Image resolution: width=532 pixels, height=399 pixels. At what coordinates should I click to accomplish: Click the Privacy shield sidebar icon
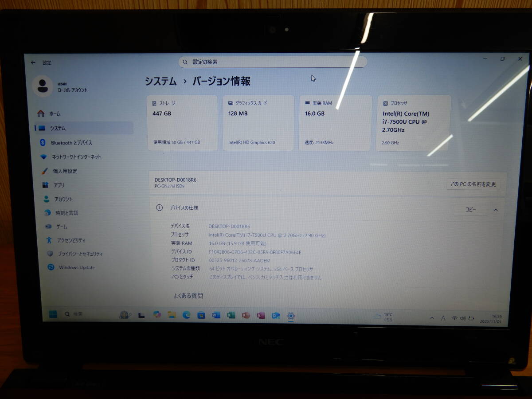point(50,254)
